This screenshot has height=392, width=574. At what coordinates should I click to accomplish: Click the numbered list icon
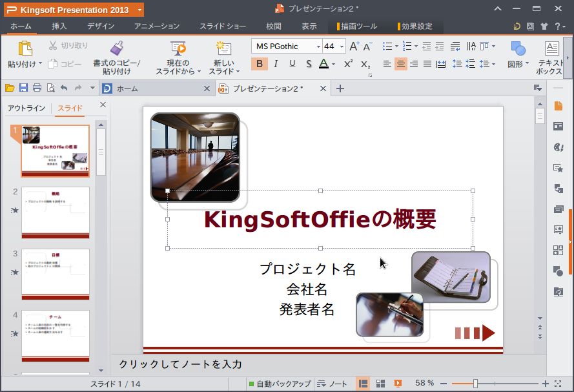point(407,46)
